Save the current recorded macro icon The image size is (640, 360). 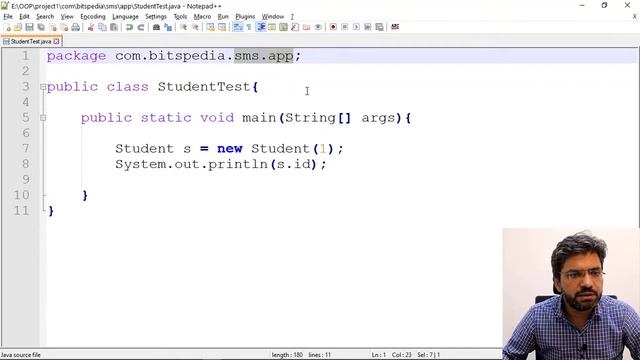[380, 27]
